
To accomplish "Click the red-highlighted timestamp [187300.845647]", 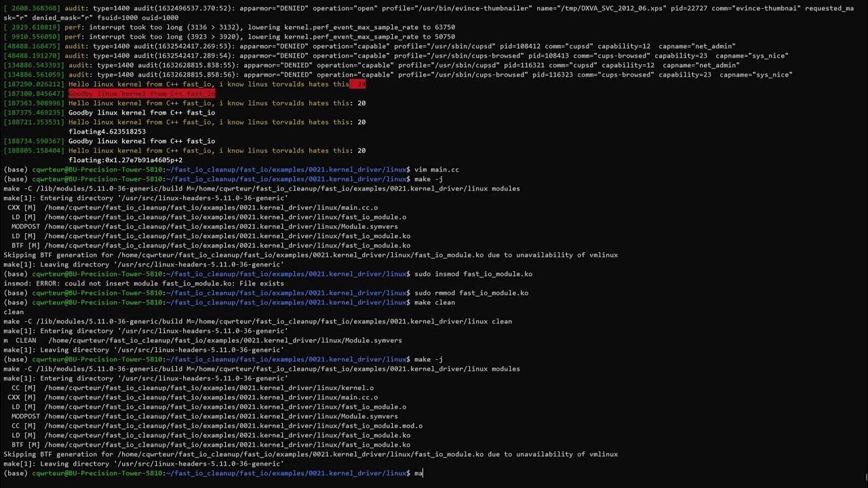I will (x=34, y=94).
